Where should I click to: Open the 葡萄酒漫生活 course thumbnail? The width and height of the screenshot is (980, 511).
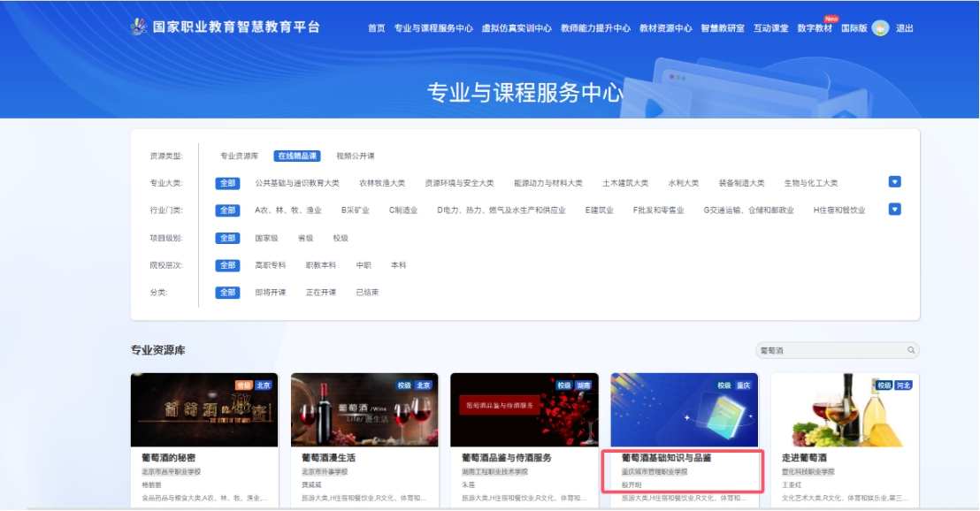[x=364, y=410]
